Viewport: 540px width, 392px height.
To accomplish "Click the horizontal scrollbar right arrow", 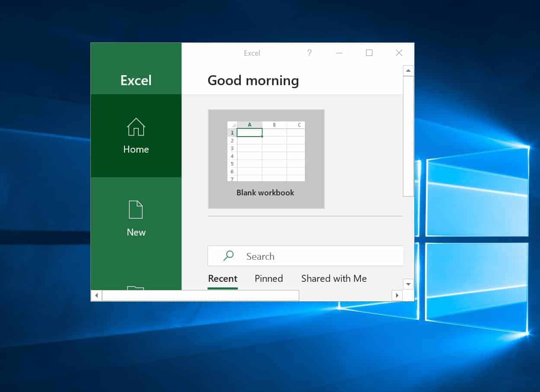I will click(x=397, y=295).
